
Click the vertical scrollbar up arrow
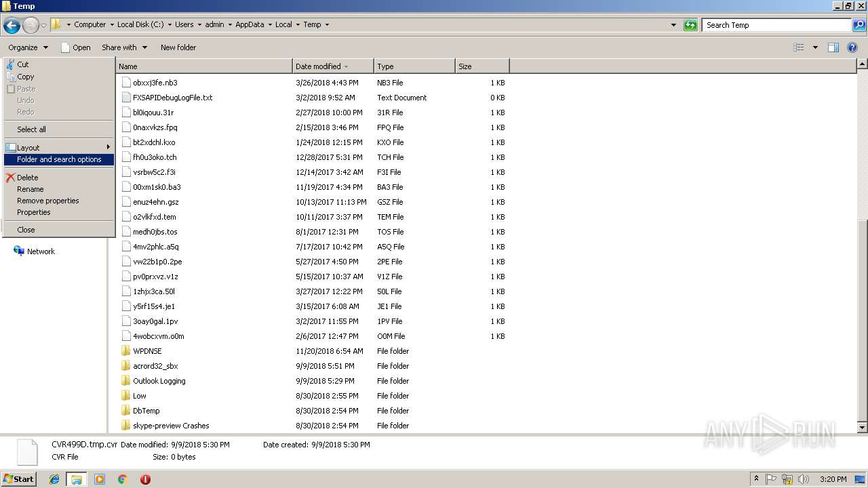point(863,64)
